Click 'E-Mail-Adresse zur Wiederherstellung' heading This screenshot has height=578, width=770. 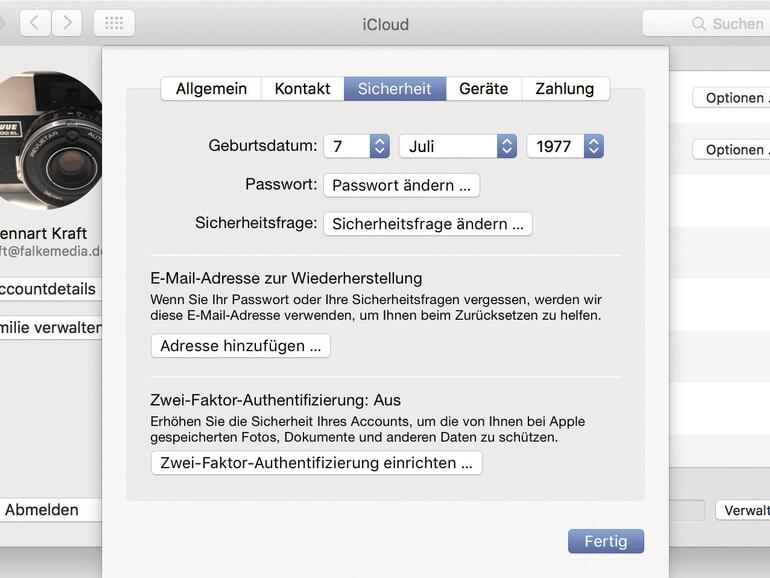(286, 278)
